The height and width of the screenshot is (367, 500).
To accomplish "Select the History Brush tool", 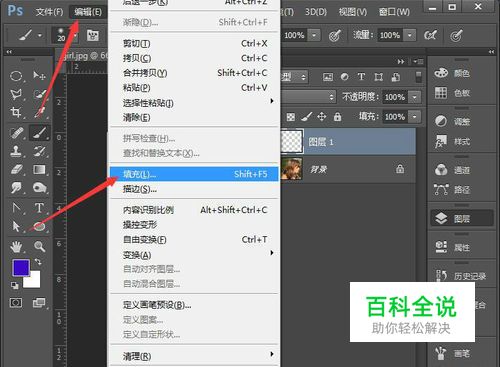I will [39, 151].
